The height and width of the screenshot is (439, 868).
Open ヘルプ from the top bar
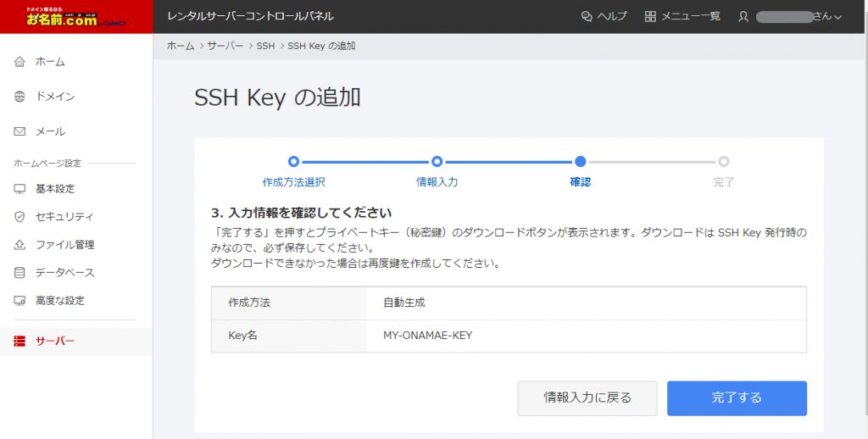click(x=604, y=17)
